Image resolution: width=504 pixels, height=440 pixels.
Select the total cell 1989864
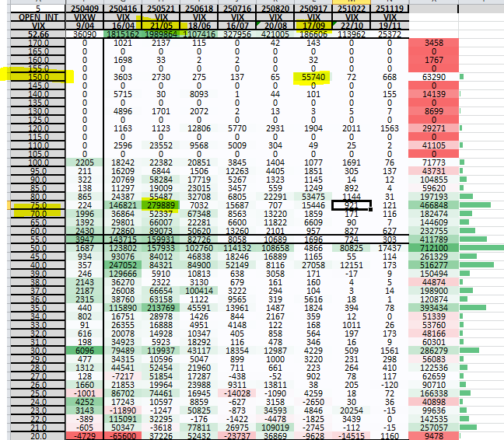click(x=161, y=34)
